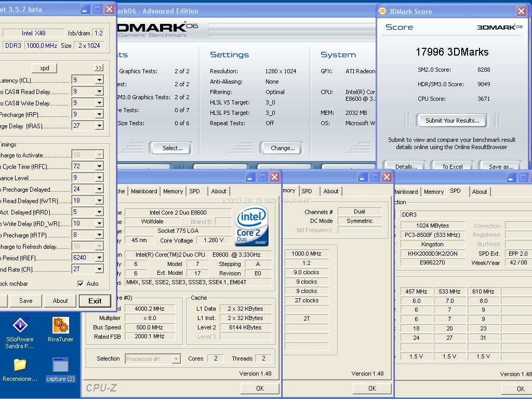The height and width of the screenshot is (399, 532).
Task: Open the Latency (tCL) dropdown
Action: point(99,80)
